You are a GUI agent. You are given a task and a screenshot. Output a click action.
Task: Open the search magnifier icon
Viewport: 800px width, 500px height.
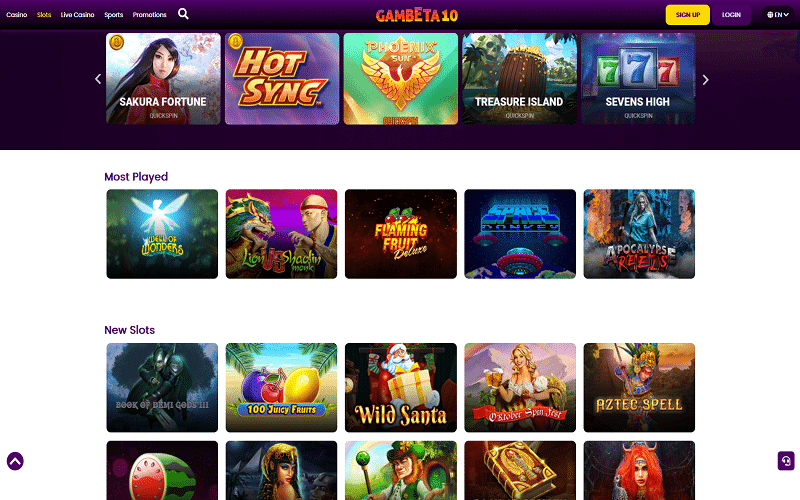(x=183, y=14)
